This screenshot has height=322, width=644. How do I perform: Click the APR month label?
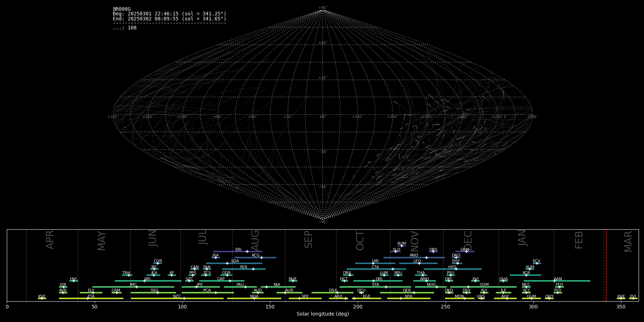click(50, 240)
